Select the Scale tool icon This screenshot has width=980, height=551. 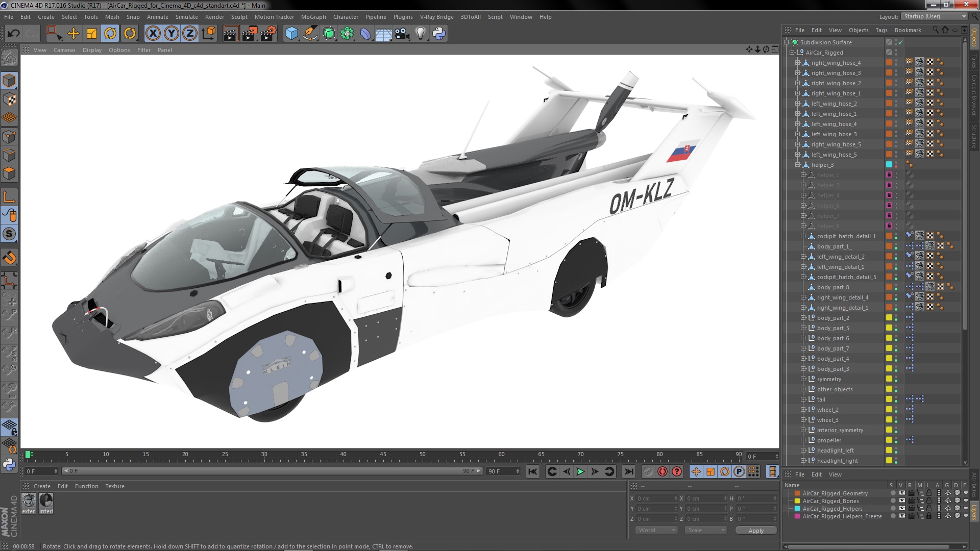92,34
